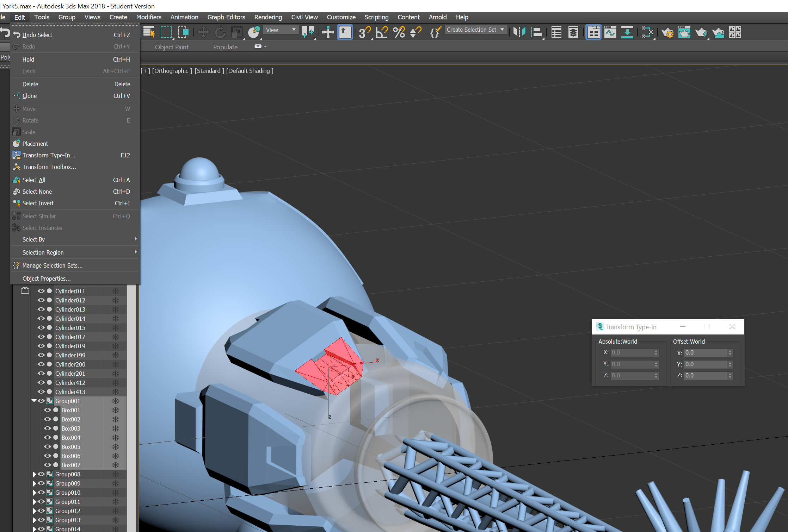The width and height of the screenshot is (788, 532).
Task: Collapse the Group001 tree item
Action: click(x=34, y=401)
